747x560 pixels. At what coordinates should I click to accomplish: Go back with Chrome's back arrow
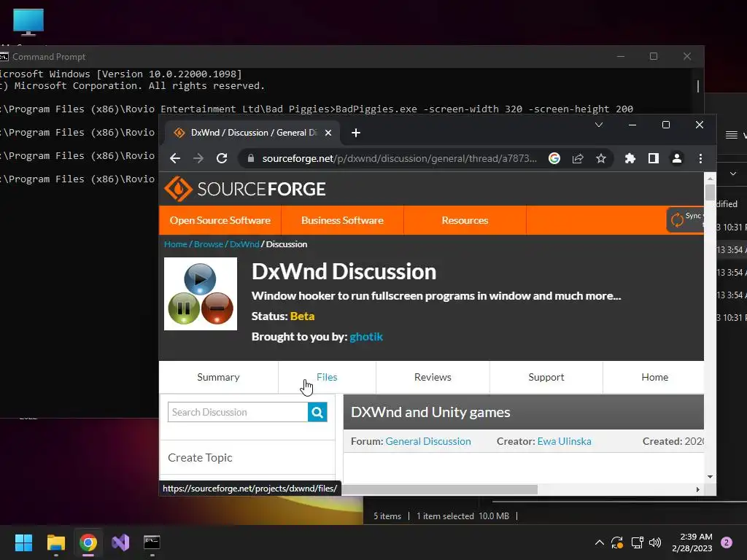175,158
